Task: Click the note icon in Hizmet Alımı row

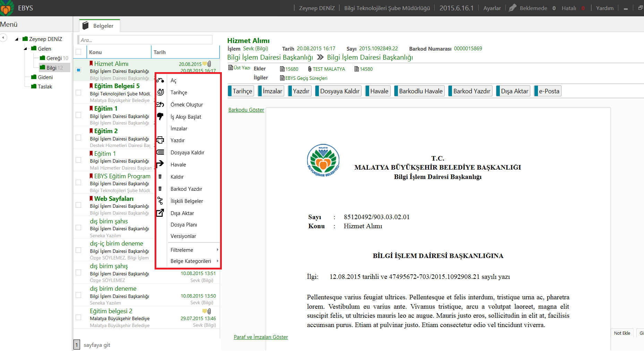Action: pos(204,64)
